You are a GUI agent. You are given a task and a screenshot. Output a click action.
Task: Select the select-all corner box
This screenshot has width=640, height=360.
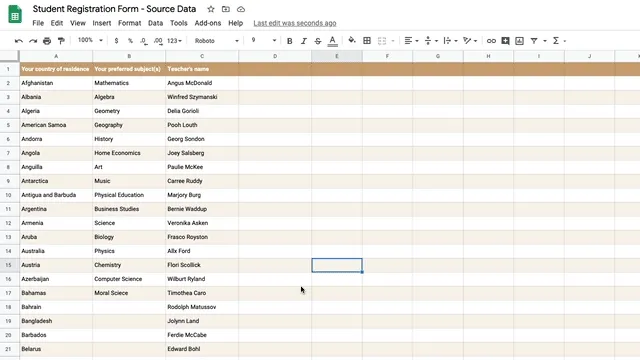coord(9,56)
